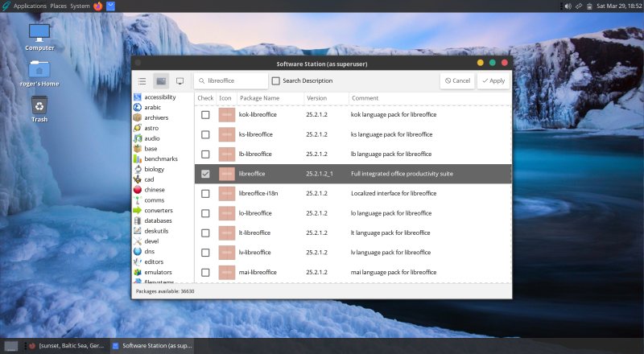Click the all packages list view icon
644x354 pixels.
(x=142, y=81)
